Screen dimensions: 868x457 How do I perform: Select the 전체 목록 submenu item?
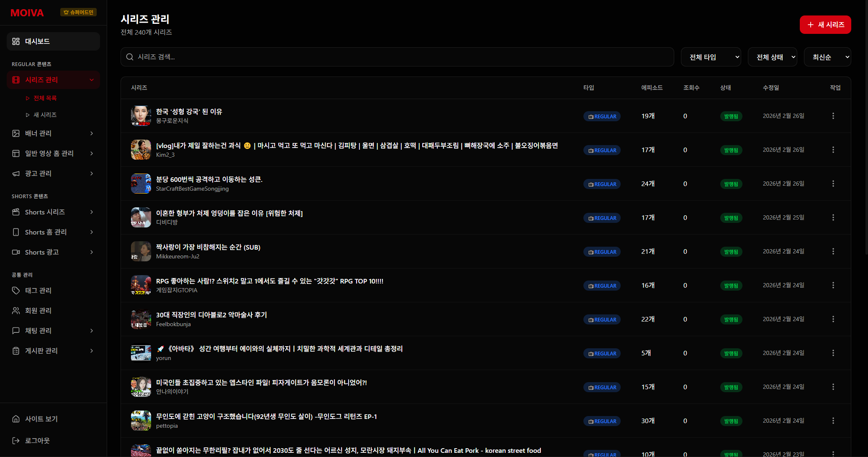coord(45,98)
